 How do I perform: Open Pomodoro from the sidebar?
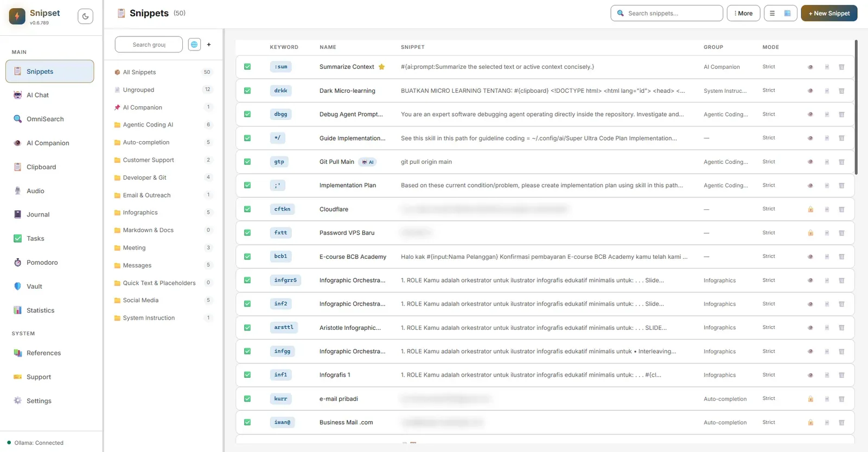49,263
